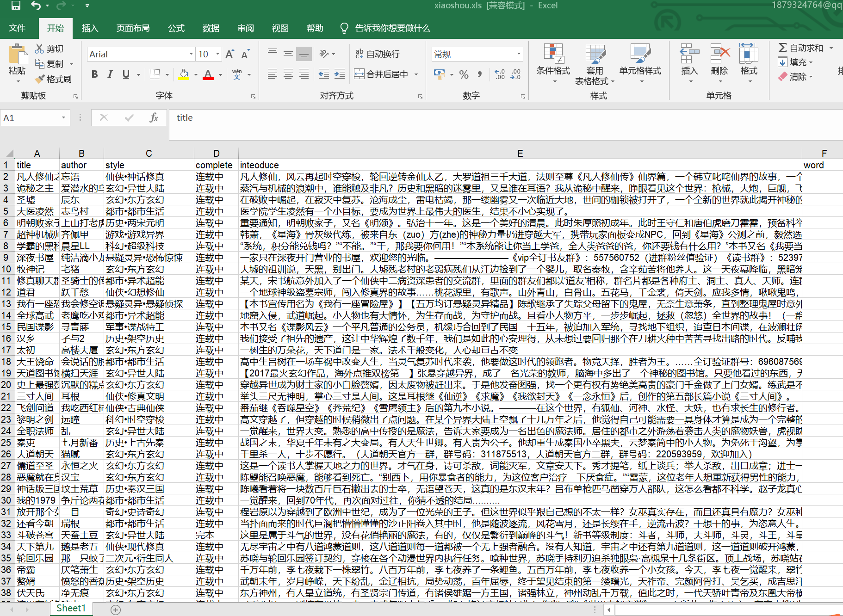Image resolution: width=843 pixels, height=616 pixels.
Task: Switch to the 审阅 (Review) tab
Action: (246, 28)
